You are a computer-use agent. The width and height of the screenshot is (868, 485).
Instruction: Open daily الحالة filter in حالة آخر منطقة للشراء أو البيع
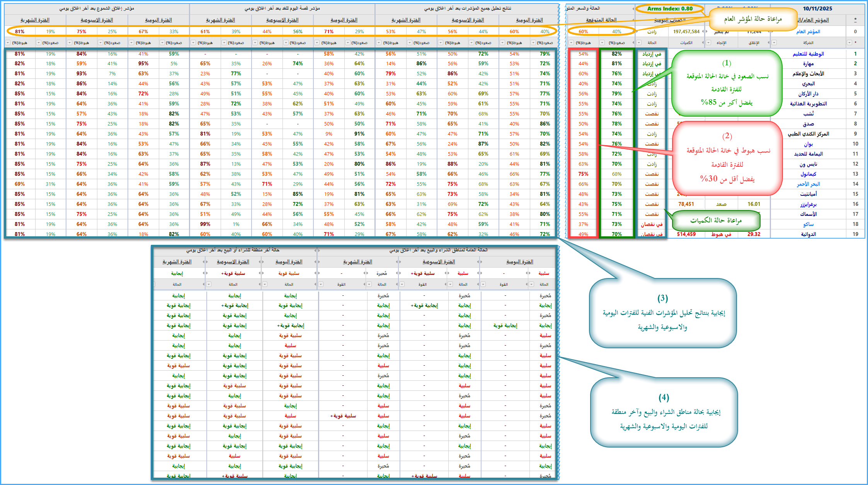point(265,285)
